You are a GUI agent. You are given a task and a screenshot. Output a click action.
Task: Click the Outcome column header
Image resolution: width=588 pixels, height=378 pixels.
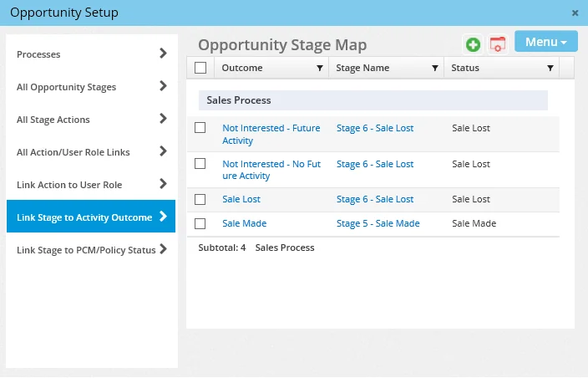[271, 68]
